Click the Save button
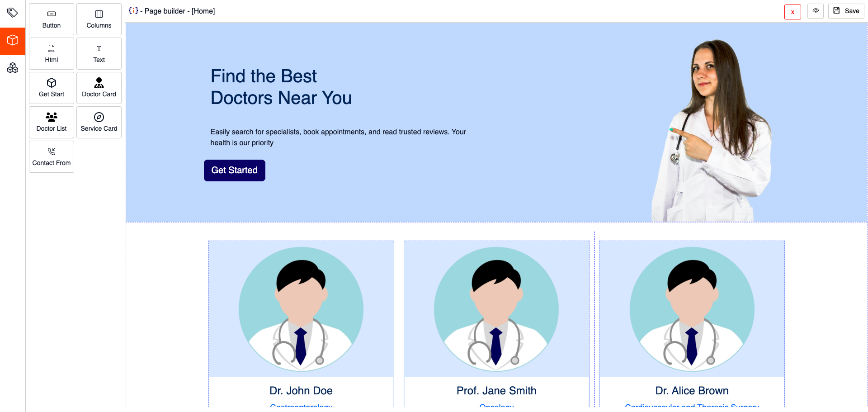The height and width of the screenshot is (412, 868). coord(846,11)
